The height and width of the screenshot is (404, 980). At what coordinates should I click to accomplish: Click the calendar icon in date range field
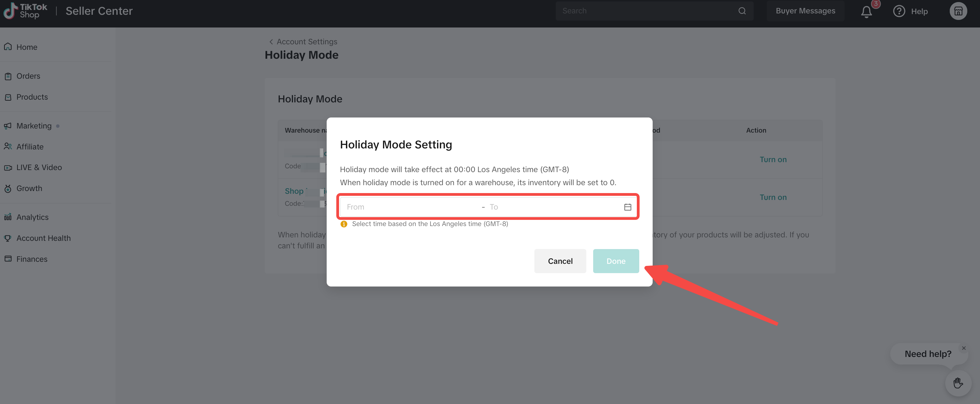627,207
